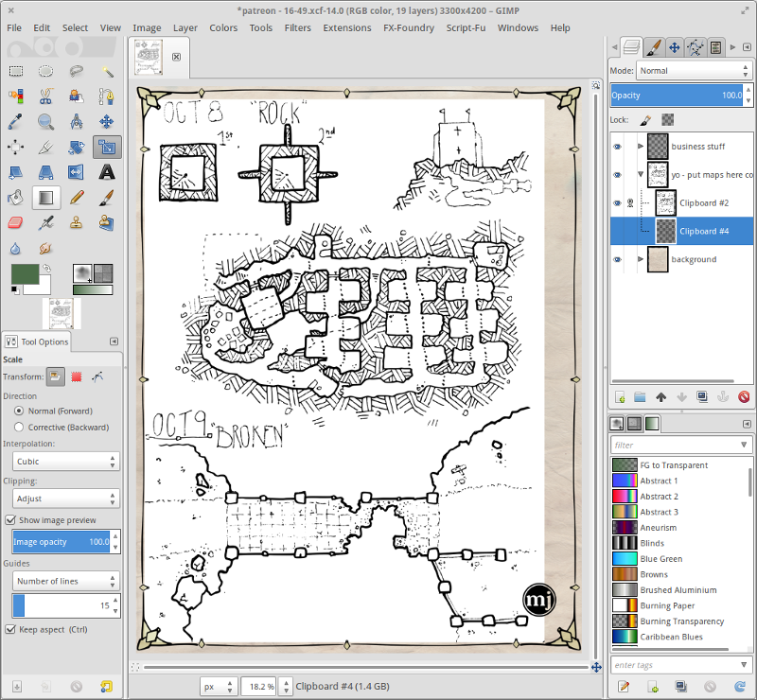The image size is (757, 700).
Task: Select the Fuzzy Select tool
Action: click(x=106, y=71)
